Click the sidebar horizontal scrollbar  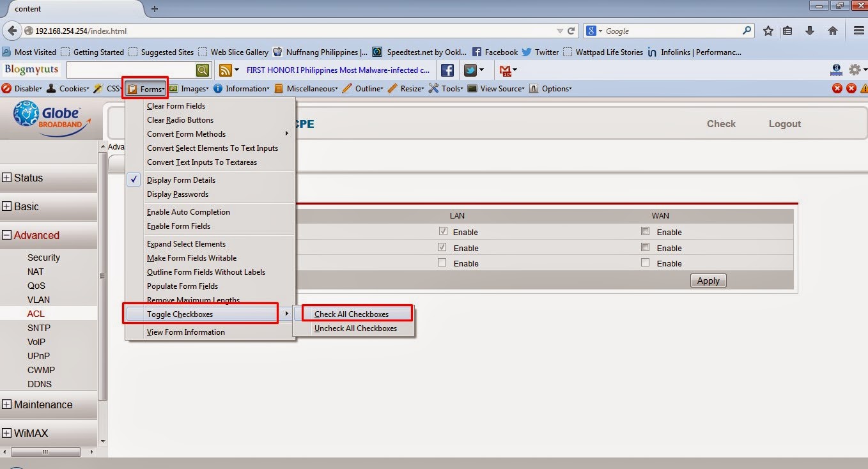point(44,452)
